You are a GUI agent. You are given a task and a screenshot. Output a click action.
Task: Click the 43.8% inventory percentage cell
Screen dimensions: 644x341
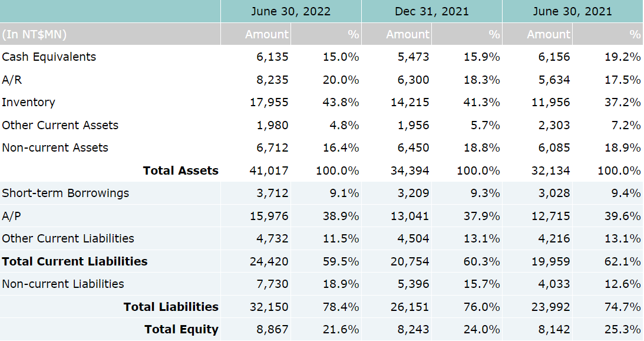coord(341,102)
